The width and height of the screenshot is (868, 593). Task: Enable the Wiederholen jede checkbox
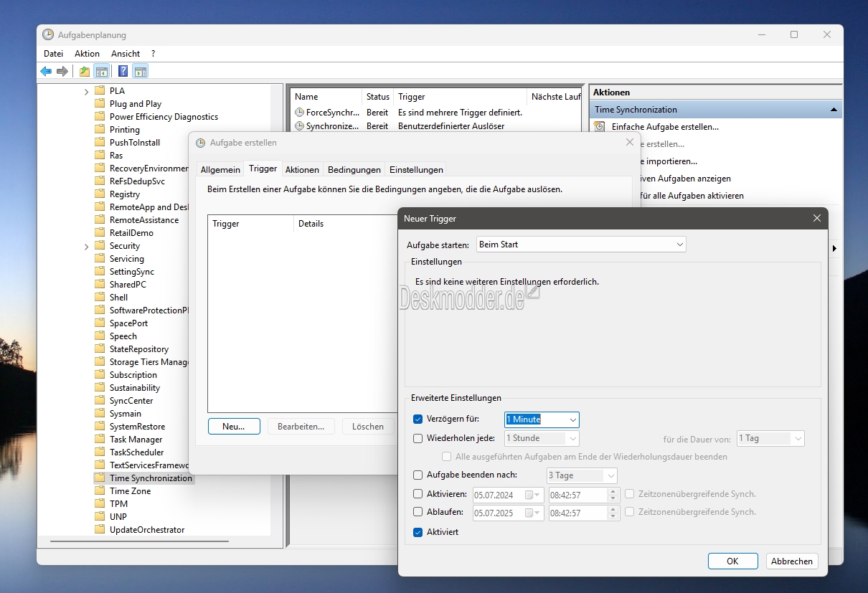[x=418, y=438]
